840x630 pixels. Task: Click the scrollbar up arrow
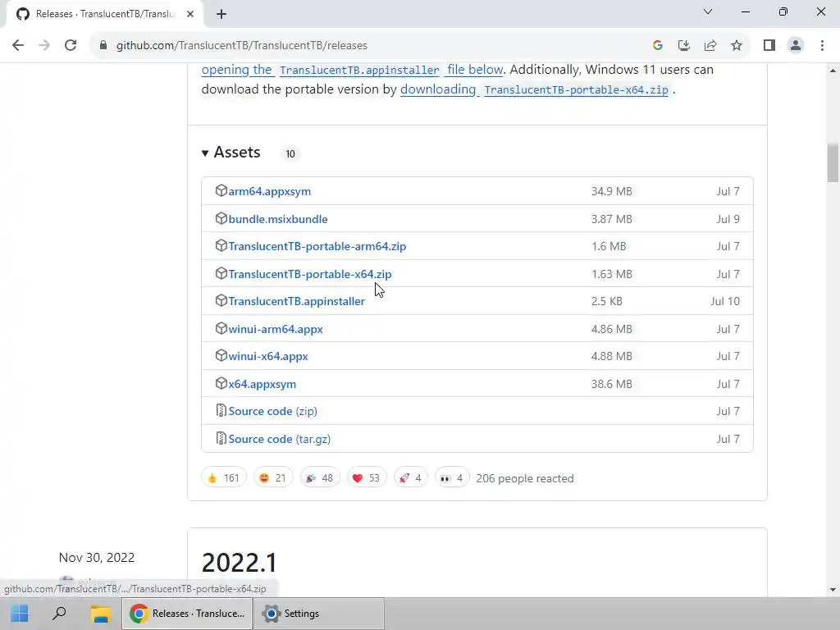(833, 71)
